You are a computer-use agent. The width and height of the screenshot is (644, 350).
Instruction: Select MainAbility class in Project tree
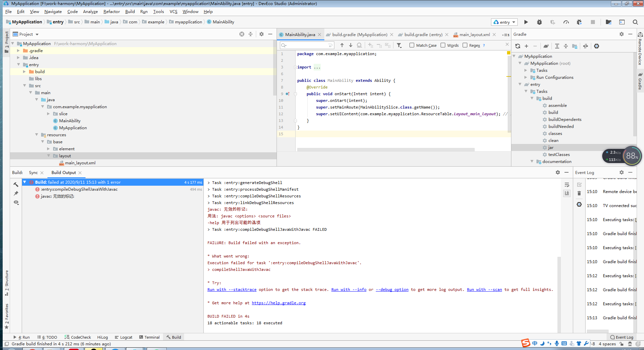coord(70,121)
